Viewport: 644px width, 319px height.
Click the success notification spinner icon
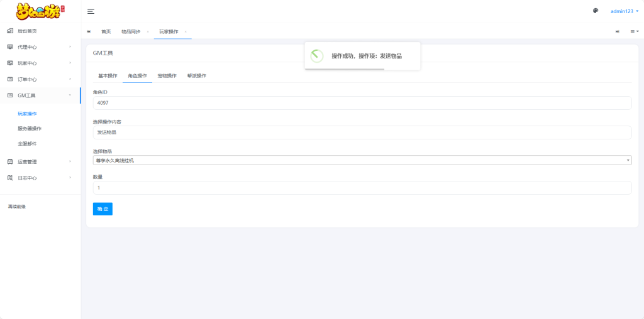(x=317, y=56)
